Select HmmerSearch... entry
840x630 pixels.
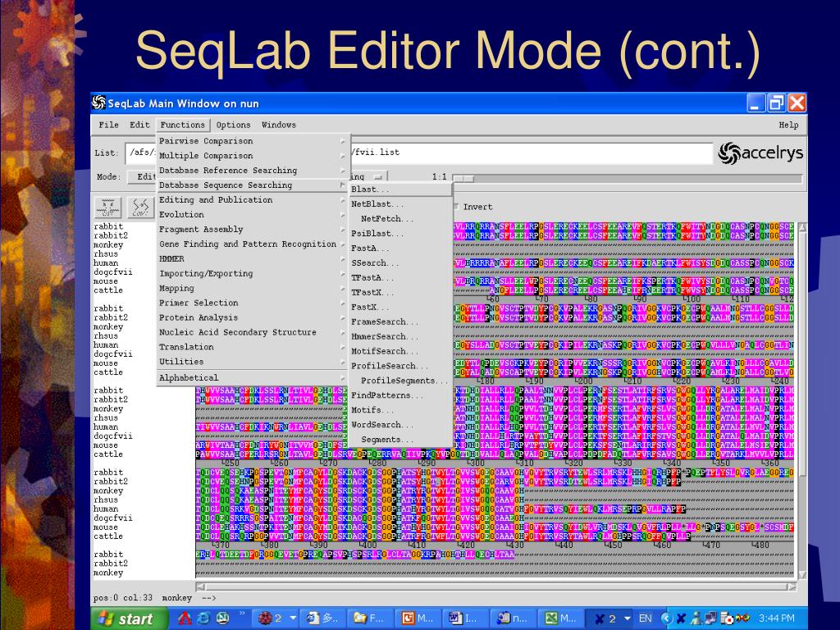pyautogui.click(x=400, y=336)
